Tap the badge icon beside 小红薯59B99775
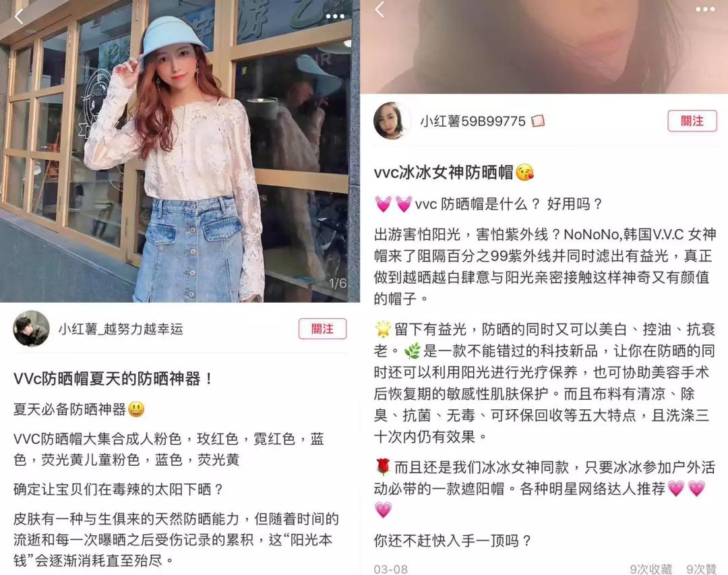 click(538, 121)
